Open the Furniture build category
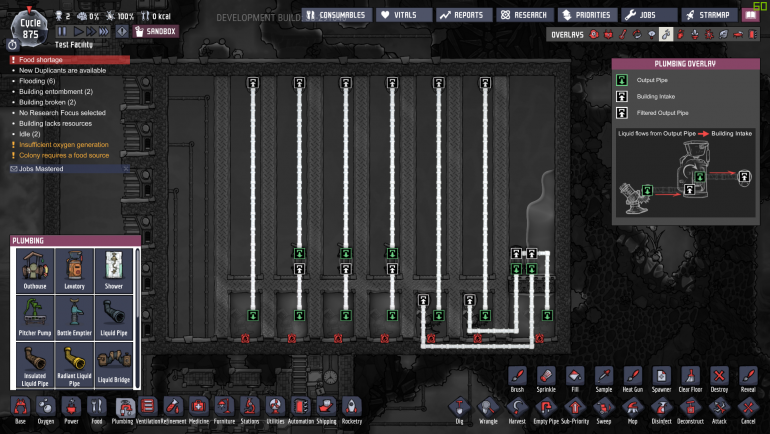The width and height of the screenshot is (770, 434). 224,410
